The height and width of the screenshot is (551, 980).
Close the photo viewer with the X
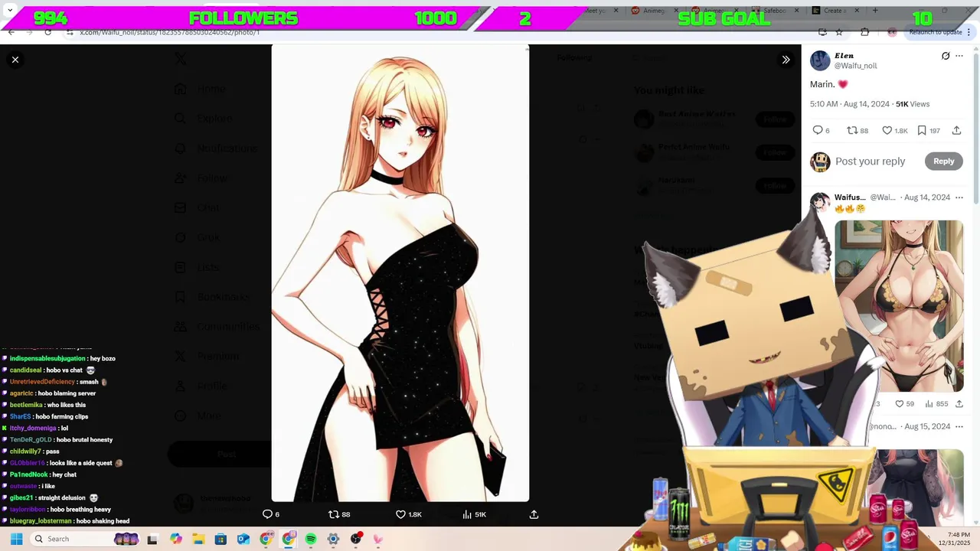click(15, 60)
